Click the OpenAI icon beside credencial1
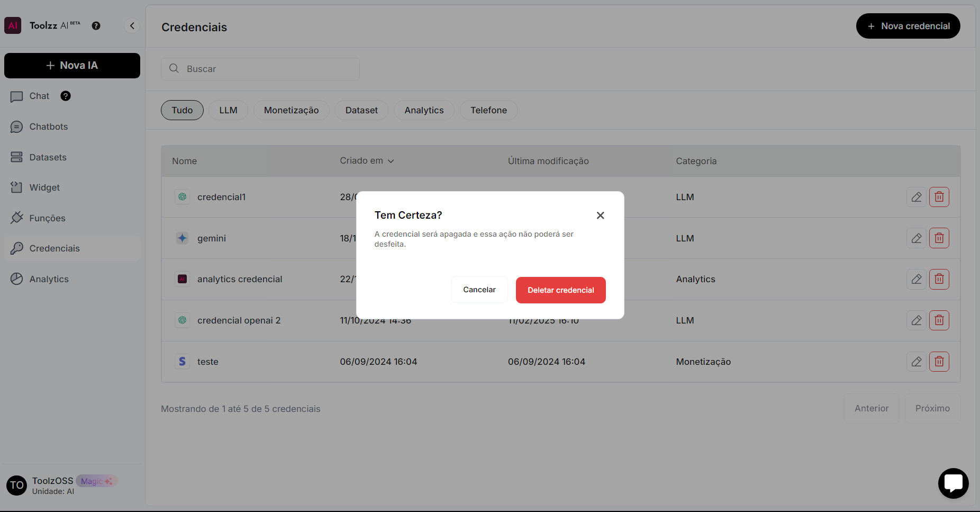The height and width of the screenshot is (512, 980). point(182,197)
